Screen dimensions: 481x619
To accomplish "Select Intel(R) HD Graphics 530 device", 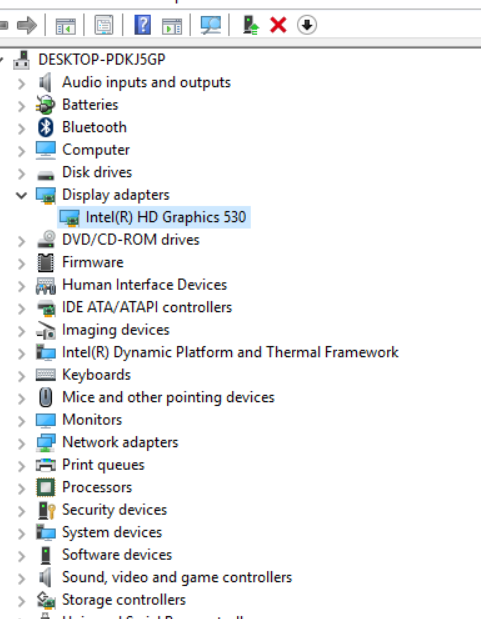I will coord(154,217).
